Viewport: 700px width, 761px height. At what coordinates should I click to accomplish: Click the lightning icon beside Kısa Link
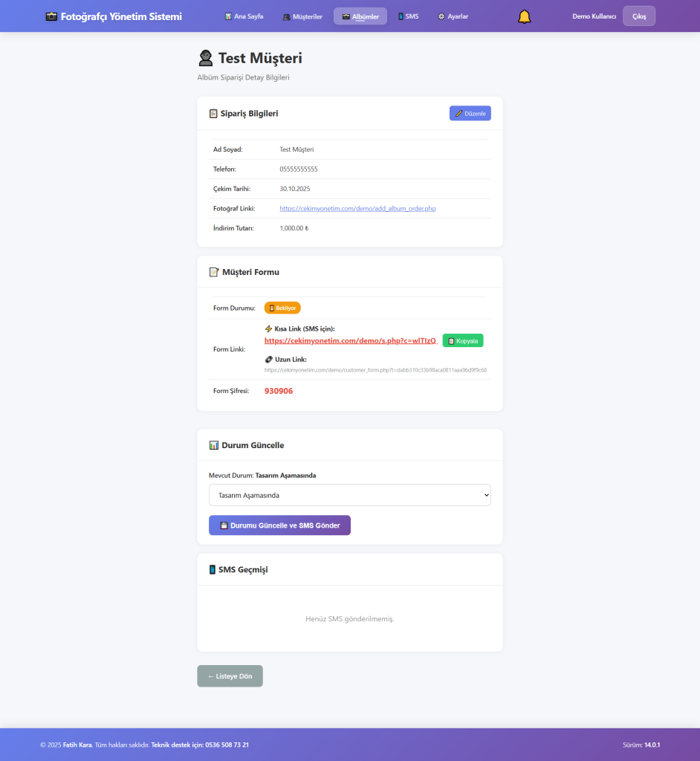tap(269, 328)
